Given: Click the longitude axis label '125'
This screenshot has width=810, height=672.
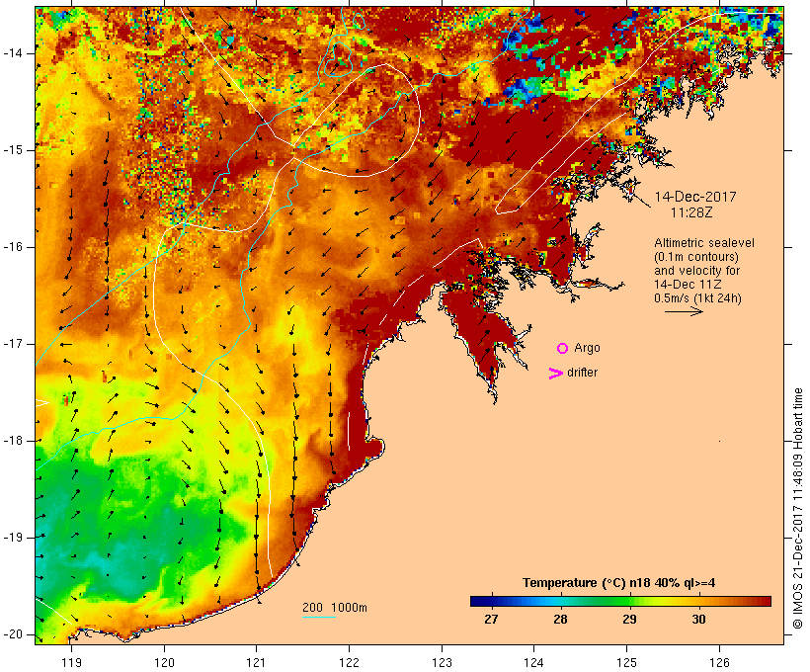Looking at the screenshot, I should [627, 662].
